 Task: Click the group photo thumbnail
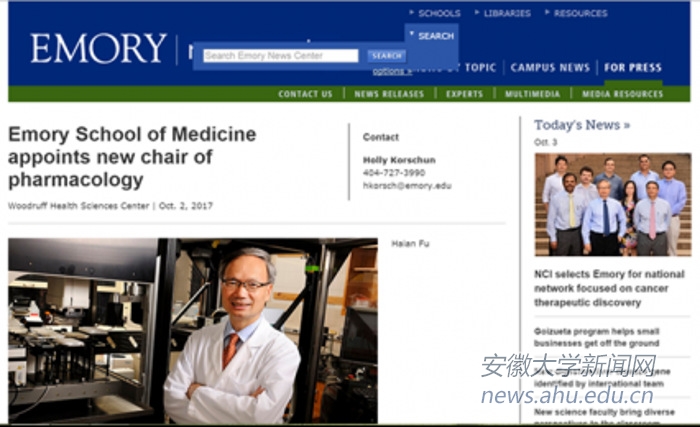(x=612, y=205)
